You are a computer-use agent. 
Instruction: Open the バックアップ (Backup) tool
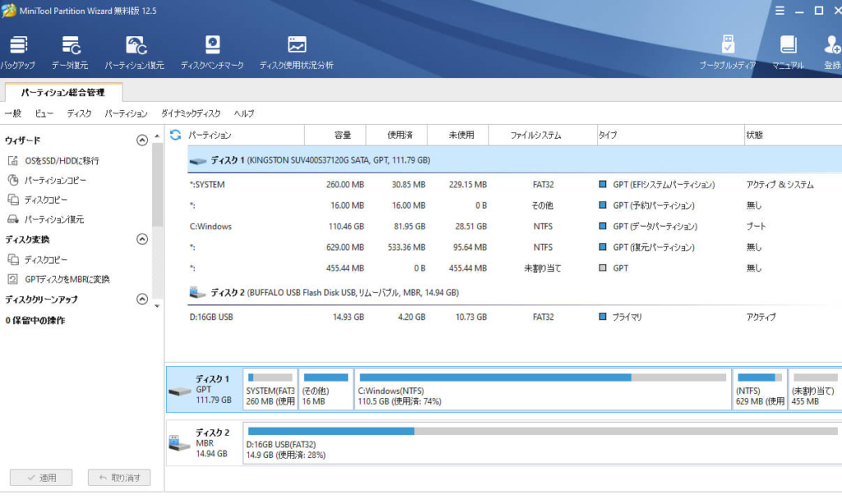coord(18,53)
